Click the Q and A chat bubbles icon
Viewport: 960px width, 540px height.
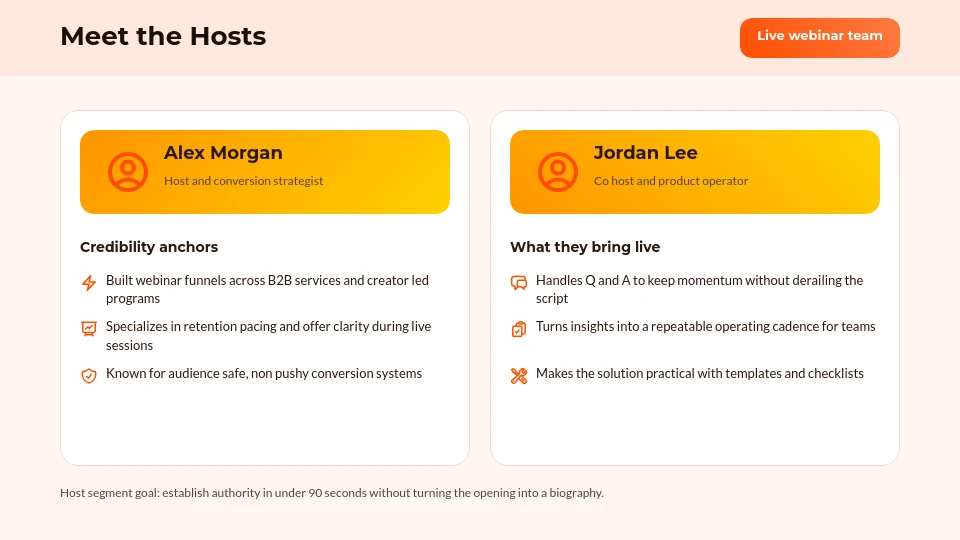518,283
